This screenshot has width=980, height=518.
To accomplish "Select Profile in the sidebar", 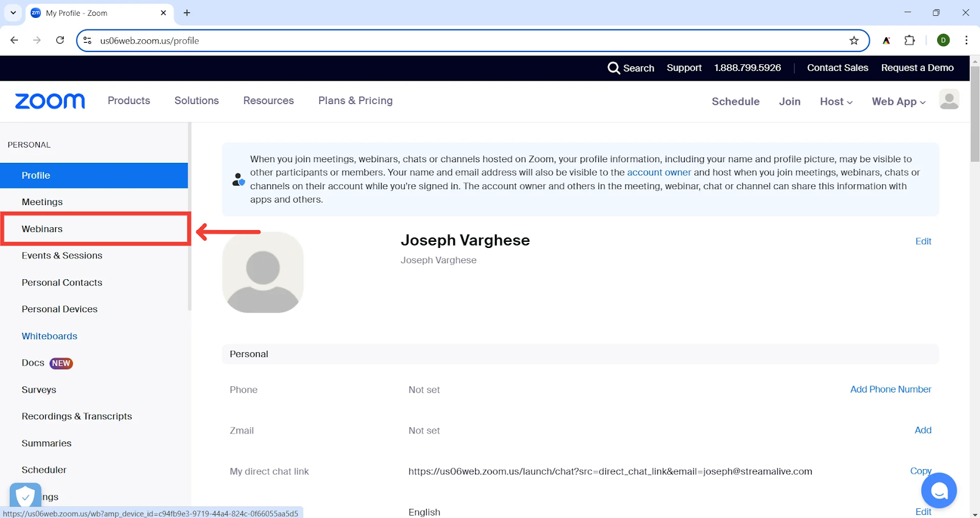I will 94,175.
